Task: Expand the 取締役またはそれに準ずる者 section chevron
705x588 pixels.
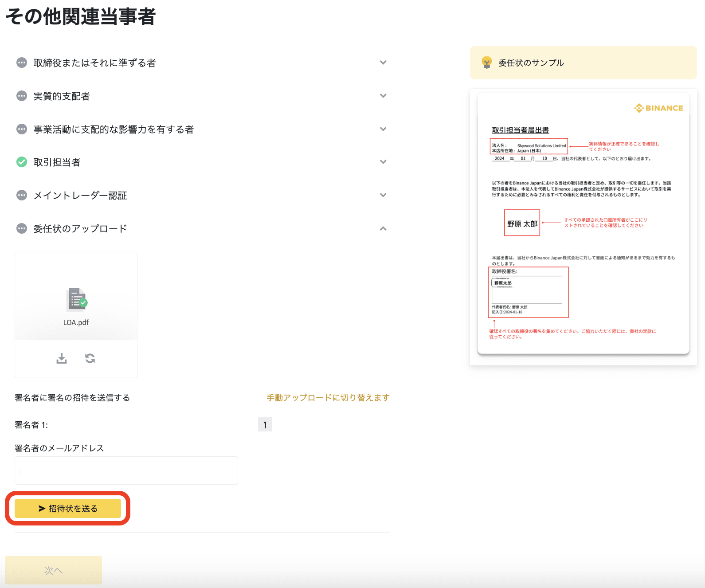Action: tap(383, 63)
